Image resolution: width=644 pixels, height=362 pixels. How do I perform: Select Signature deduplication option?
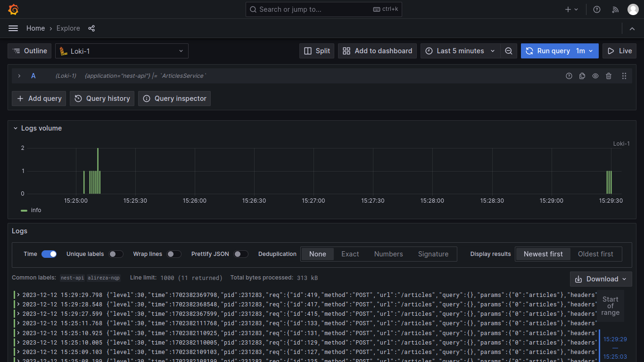point(433,254)
